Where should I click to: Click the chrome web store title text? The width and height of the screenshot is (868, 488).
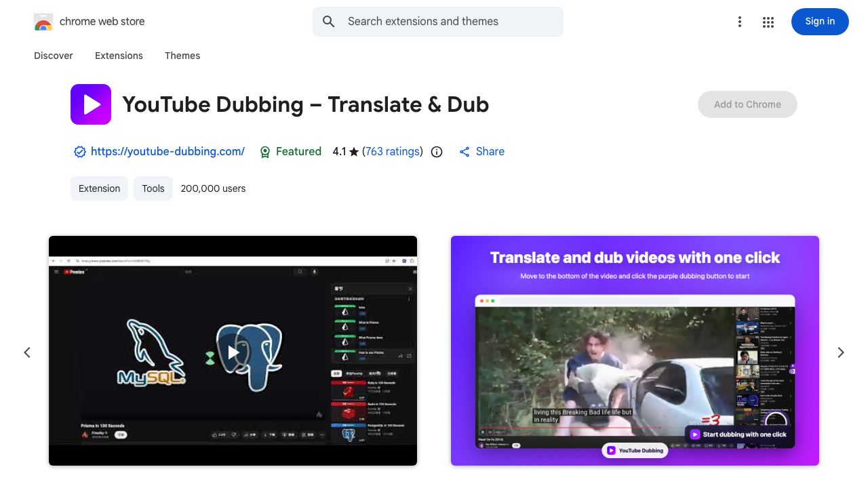tap(102, 22)
